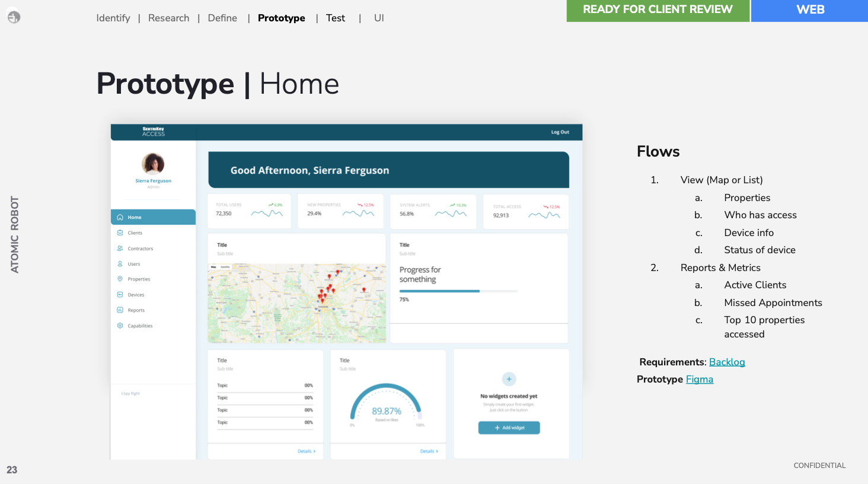Switch to the Research stage tab
The image size is (868, 484).
pyautogui.click(x=169, y=18)
